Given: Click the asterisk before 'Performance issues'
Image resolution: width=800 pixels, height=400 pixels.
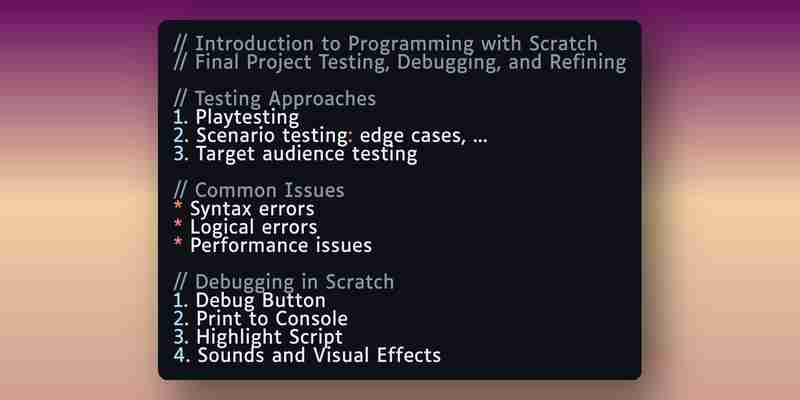Looking at the screenshot, I should 178,244.
